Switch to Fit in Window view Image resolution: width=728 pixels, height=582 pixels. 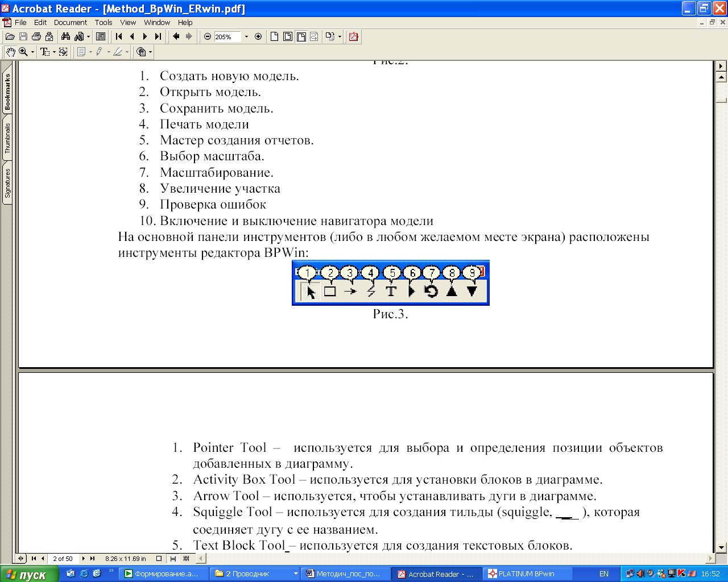pyautogui.click(x=288, y=37)
